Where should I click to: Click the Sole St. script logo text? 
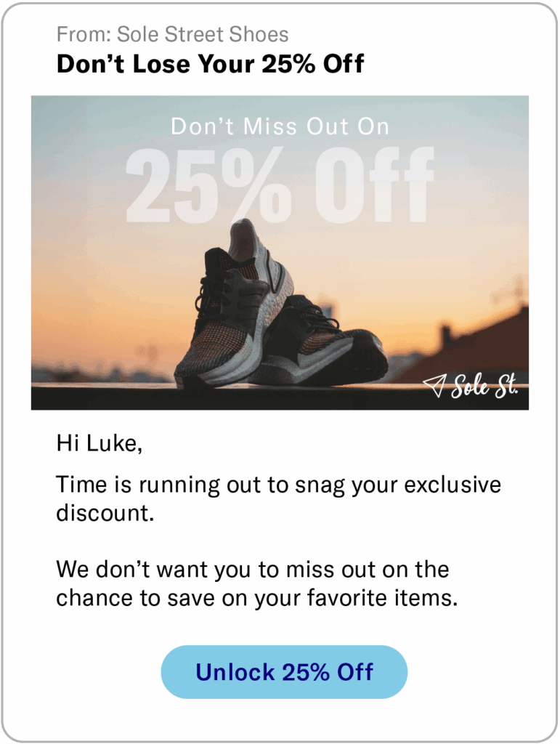point(484,387)
